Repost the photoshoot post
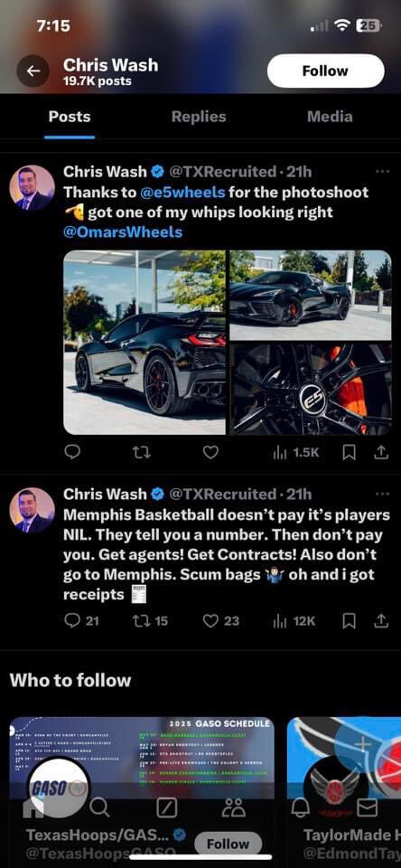Viewport: 401px width, 868px height. pyautogui.click(x=141, y=452)
